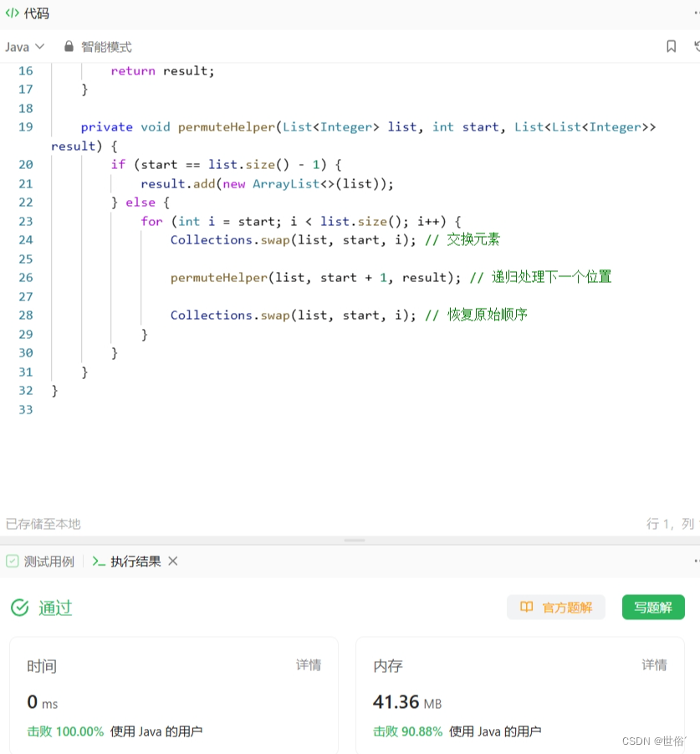
Task: Close the 执行结果 results tab
Action: click(172, 562)
